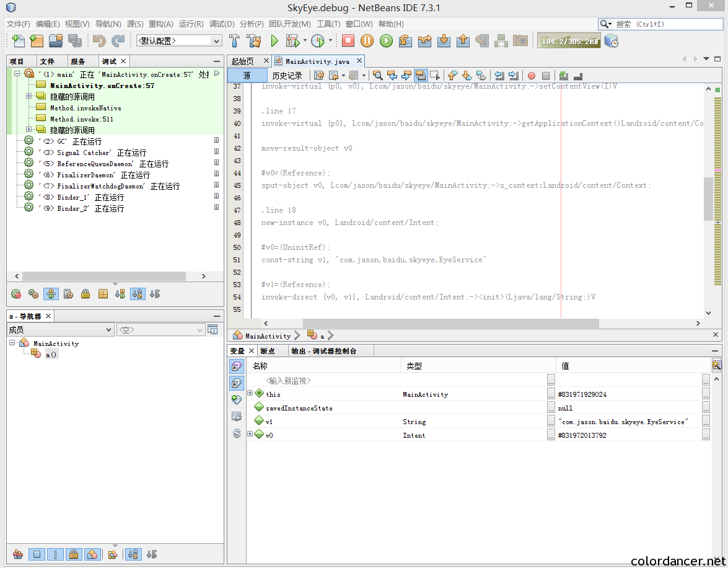Click the Find Selection magnifier icon
The image size is (728, 568).
tap(377, 75)
